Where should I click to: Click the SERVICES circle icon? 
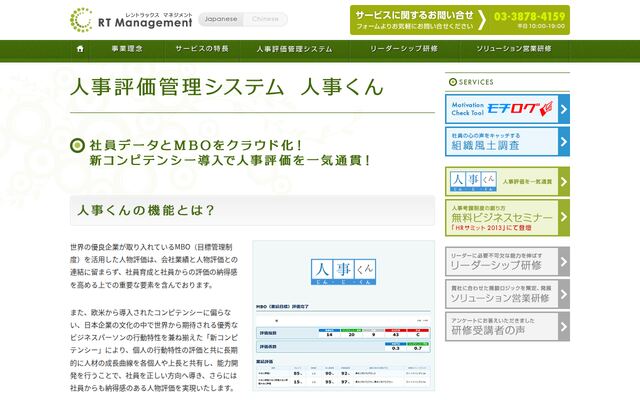pyautogui.click(x=453, y=82)
